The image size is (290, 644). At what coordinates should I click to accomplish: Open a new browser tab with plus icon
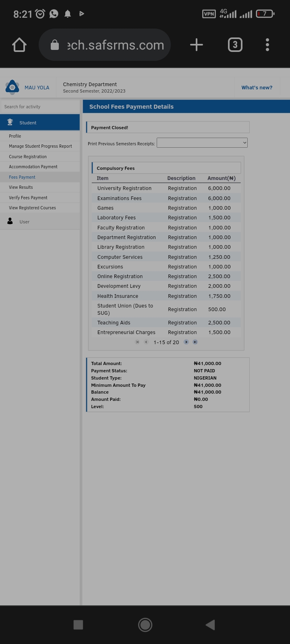(x=197, y=45)
